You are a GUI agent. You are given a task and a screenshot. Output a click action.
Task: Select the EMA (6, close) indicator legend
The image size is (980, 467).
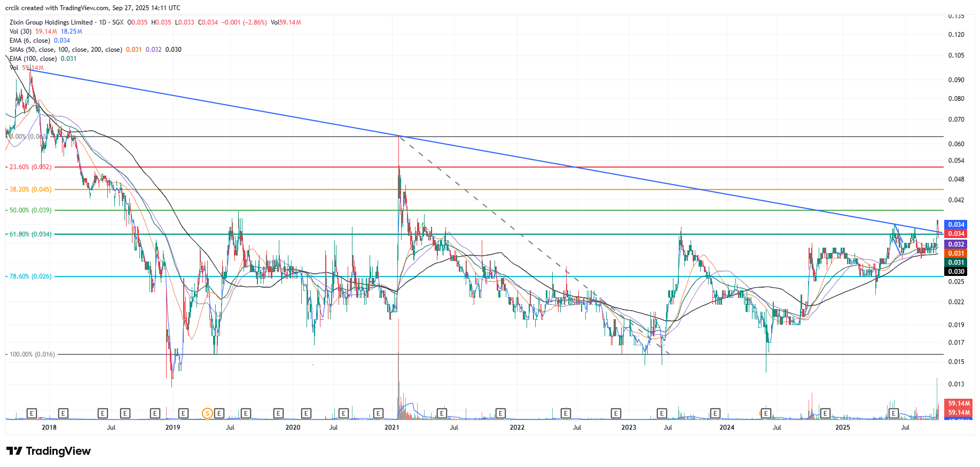pyautogui.click(x=30, y=41)
